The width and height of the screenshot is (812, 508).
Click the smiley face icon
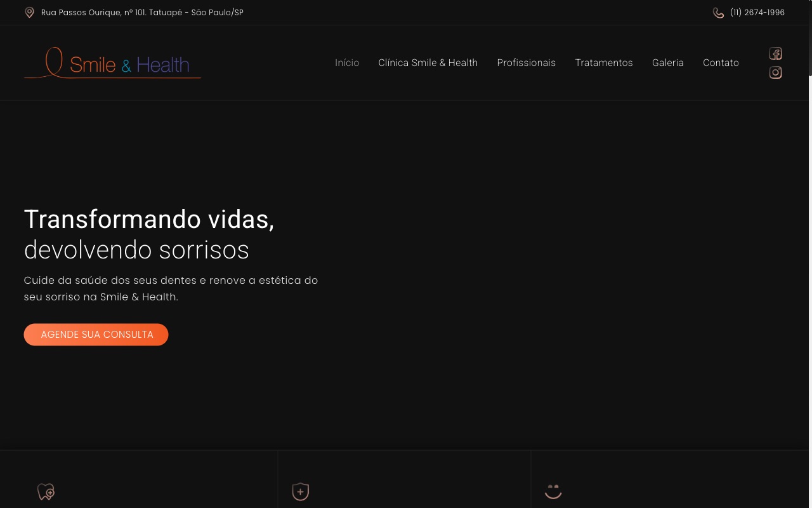[553, 491]
